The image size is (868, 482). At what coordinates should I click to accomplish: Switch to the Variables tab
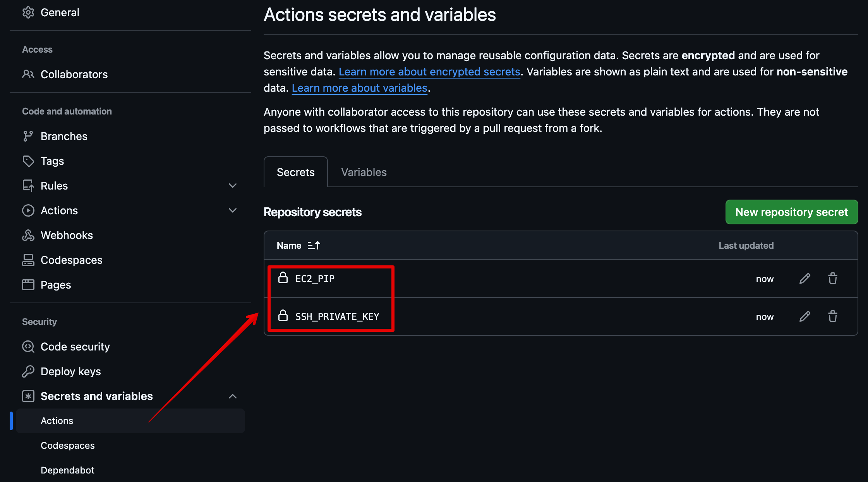(x=364, y=172)
